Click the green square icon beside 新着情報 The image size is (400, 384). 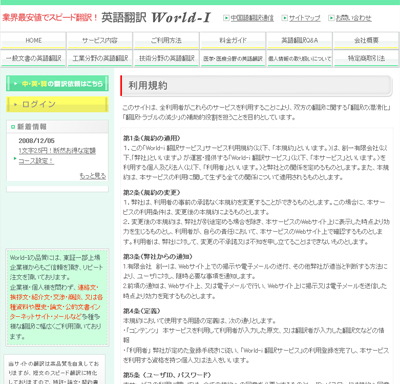click(13, 127)
